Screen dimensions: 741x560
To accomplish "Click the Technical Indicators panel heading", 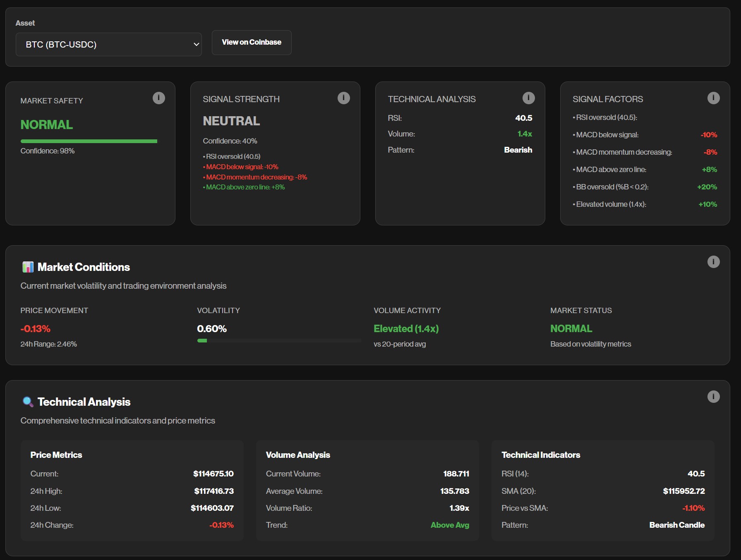I will pos(541,455).
